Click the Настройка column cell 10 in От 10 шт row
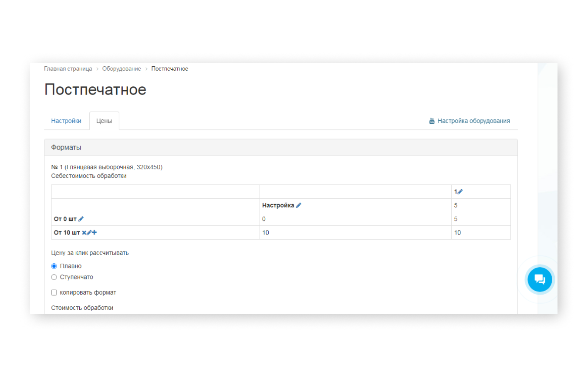588x377 pixels. (355, 233)
